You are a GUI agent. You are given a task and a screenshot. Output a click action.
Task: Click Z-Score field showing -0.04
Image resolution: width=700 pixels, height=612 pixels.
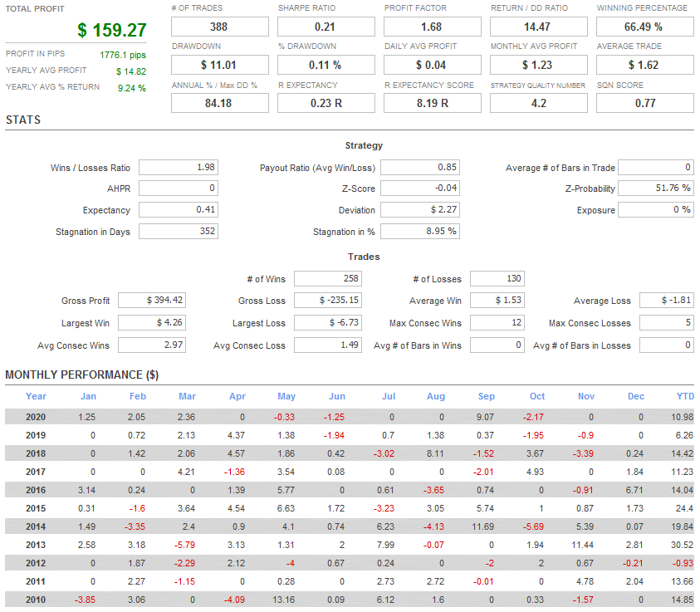point(420,188)
